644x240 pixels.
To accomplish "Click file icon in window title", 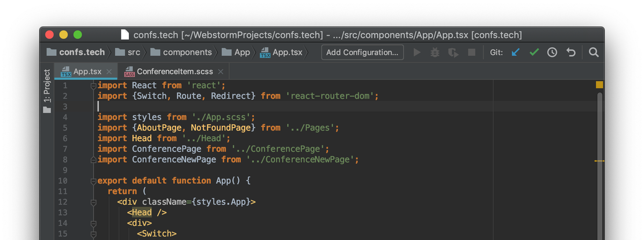I will 125,35.
